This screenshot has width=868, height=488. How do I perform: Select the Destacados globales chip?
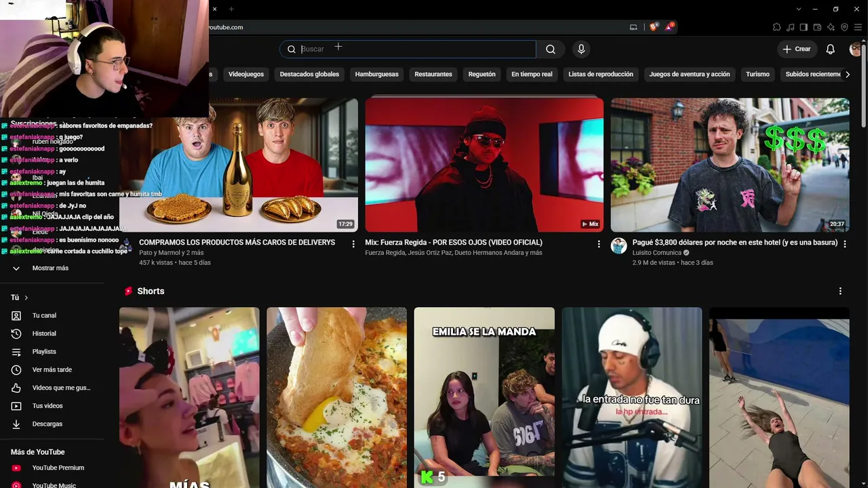tap(309, 75)
